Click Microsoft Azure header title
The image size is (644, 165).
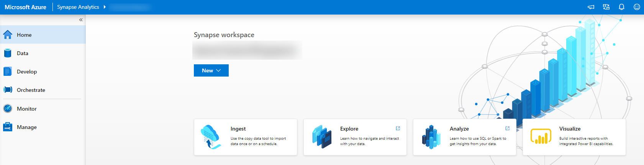pyautogui.click(x=25, y=7)
